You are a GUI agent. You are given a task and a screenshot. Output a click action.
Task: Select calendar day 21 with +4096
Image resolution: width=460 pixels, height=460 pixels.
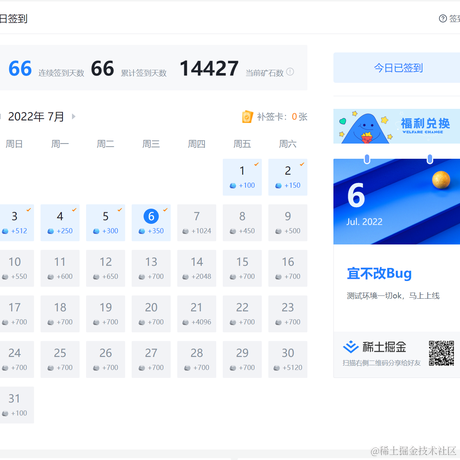[197, 314]
